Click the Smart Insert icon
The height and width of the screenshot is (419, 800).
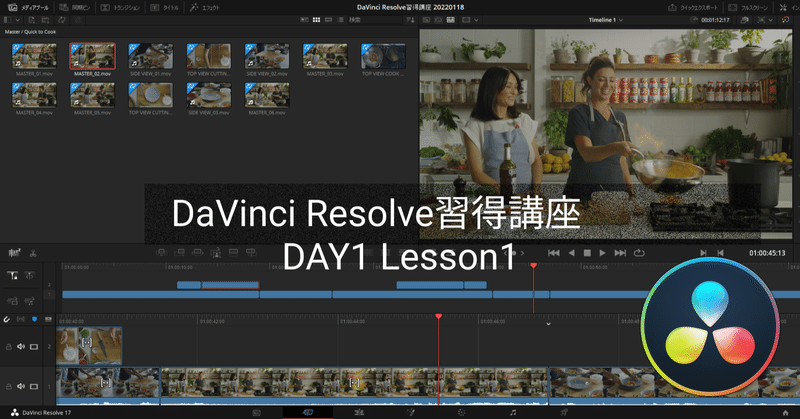[x=161, y=253]
